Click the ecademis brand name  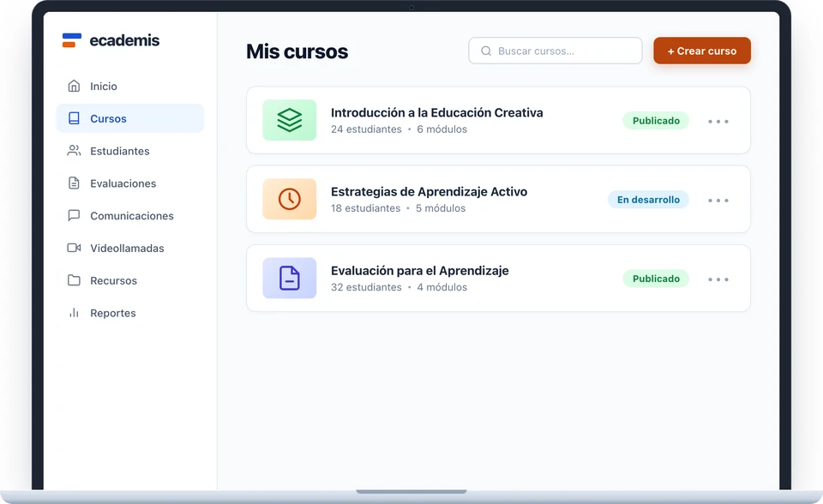(x=124, y=40)
